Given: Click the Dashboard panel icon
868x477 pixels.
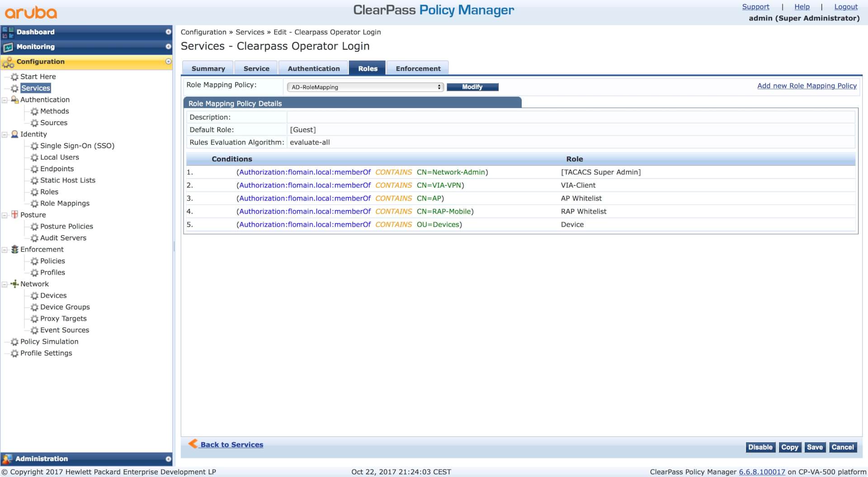Looking at the screenshot, I should coord(8,32).
